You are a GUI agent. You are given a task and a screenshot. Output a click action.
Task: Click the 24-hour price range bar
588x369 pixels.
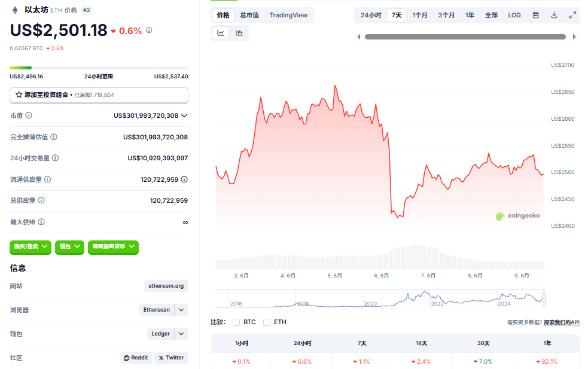pyautogui.click(x=99, y=68)
